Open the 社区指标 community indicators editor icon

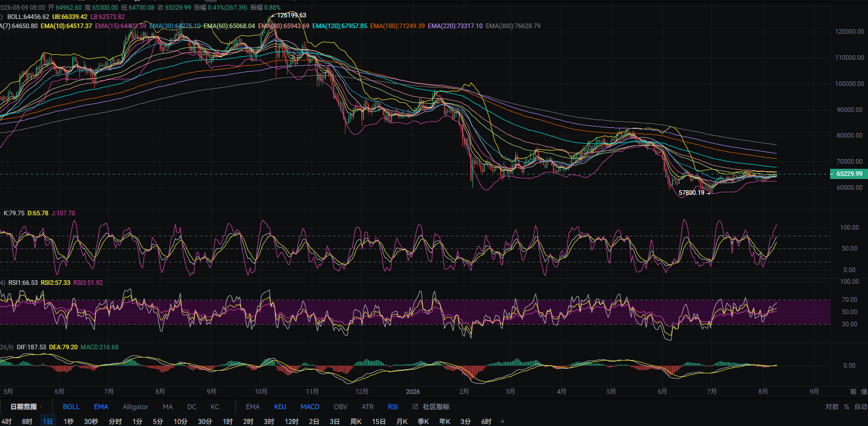pyautogui.click(x=416, y=407)
